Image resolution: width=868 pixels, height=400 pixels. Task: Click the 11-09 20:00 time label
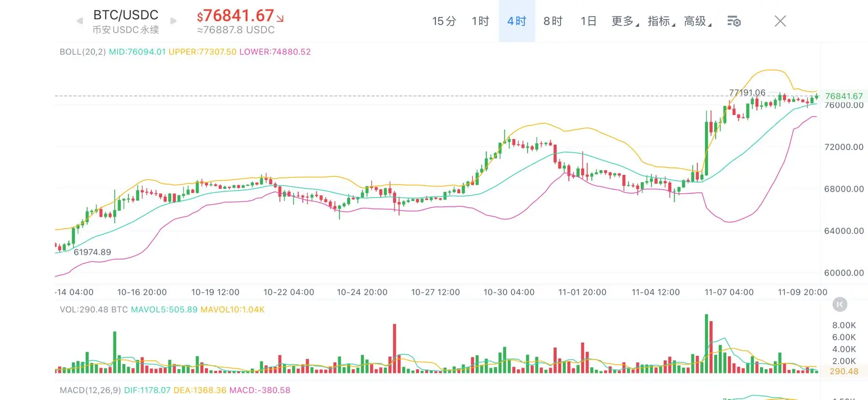coord(803,292)
